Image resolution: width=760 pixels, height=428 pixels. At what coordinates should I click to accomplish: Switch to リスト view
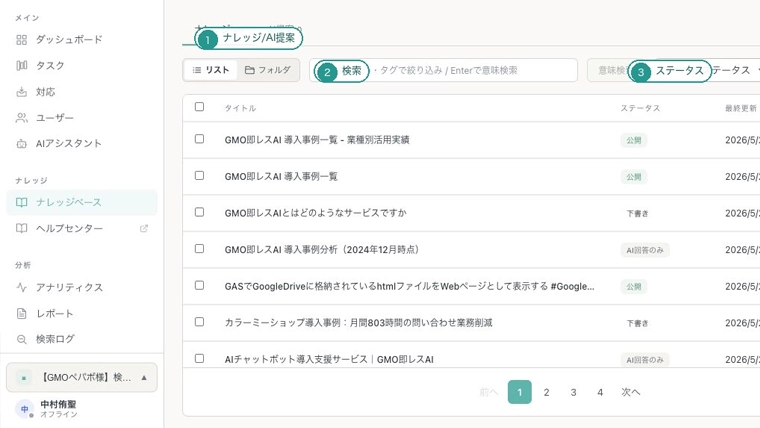tap(211, 70)
